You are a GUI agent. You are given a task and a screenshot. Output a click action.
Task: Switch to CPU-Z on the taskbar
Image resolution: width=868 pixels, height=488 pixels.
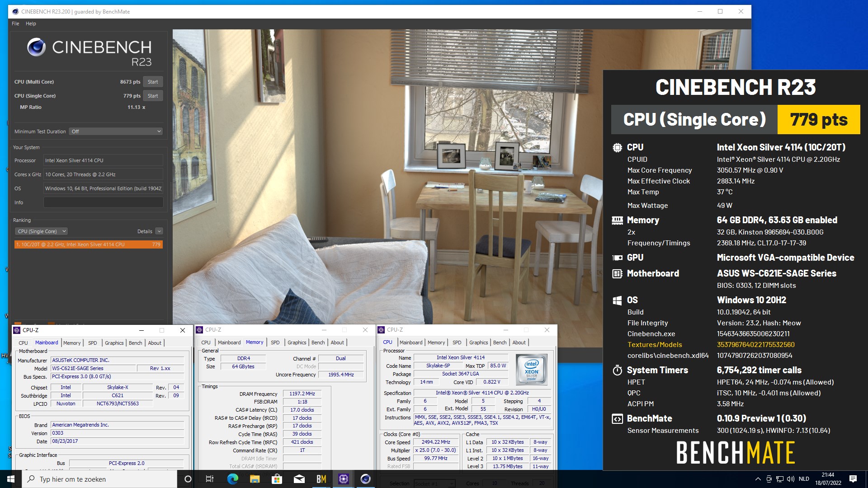pos(343,479)
